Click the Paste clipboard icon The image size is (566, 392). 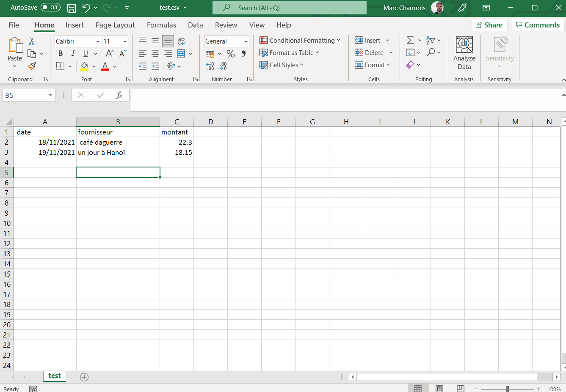coord(15,45)
